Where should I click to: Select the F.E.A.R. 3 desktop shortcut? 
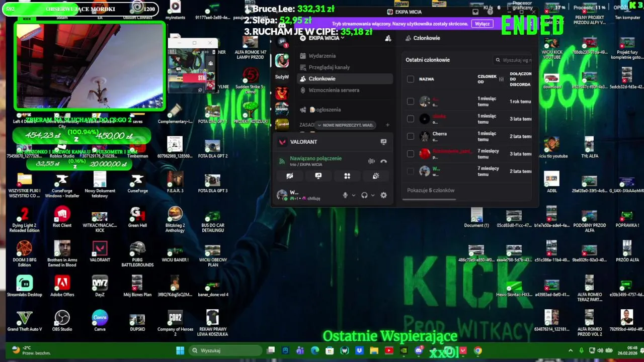(x=175, y=183)
